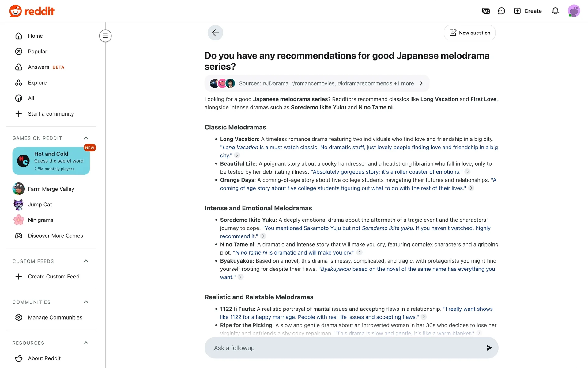Send followup with the arrow icon

click(x=489, y=348)
